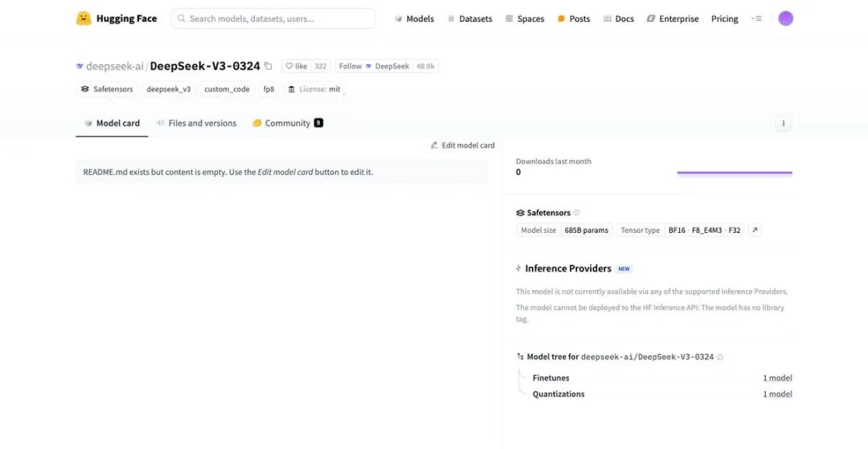Switch to Files and versions tab

197,124
